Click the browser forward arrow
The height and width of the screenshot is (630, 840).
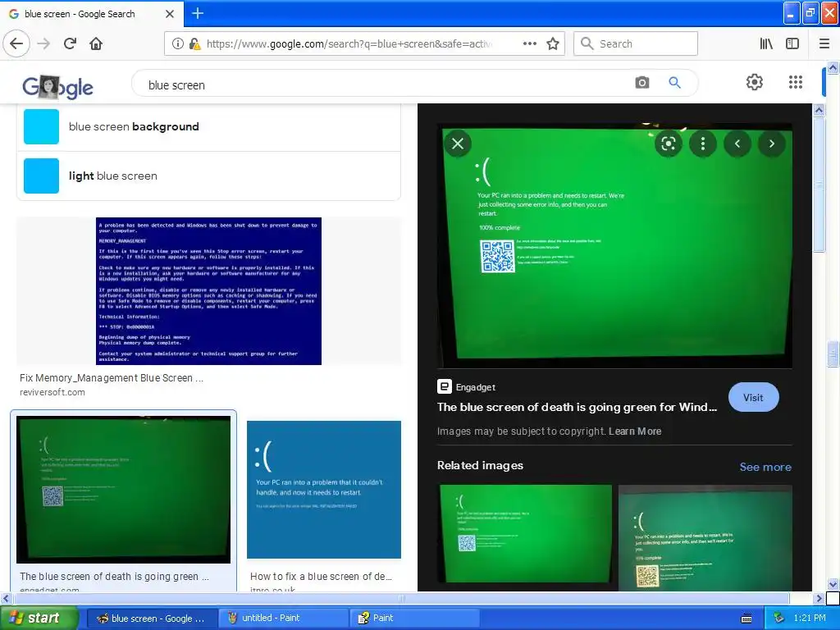(x=44, y=43)
